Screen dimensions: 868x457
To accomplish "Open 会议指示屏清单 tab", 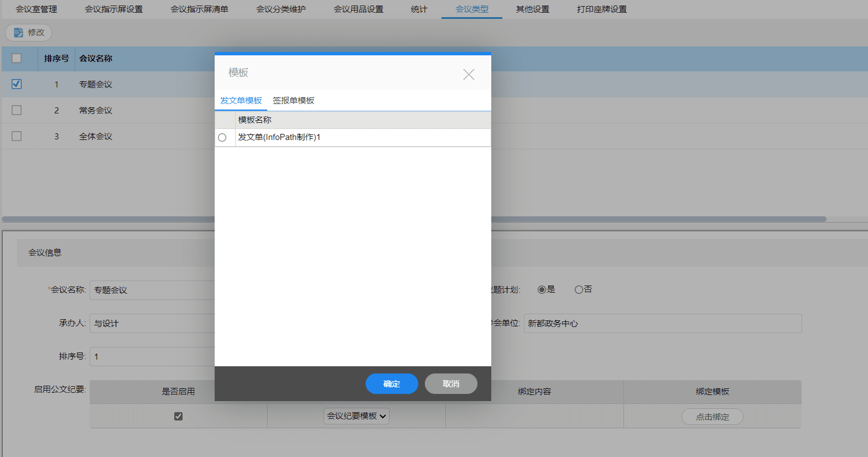I will 199,9.
